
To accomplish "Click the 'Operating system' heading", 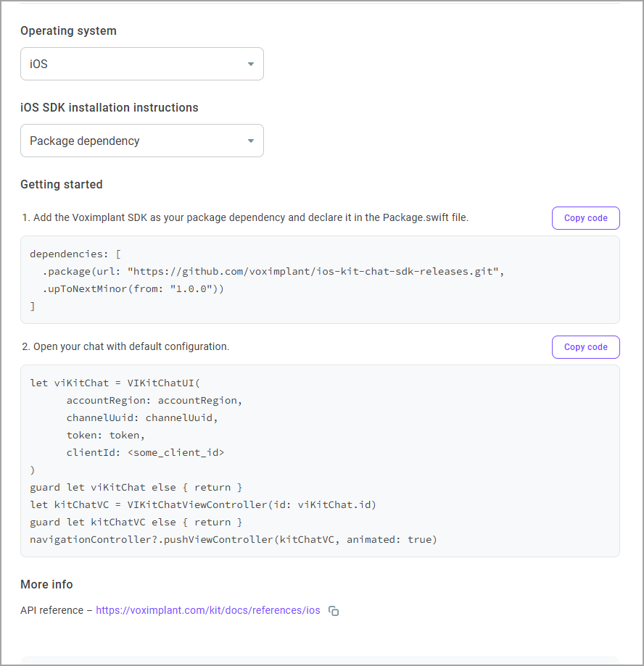I will click(x=68, y=31).
